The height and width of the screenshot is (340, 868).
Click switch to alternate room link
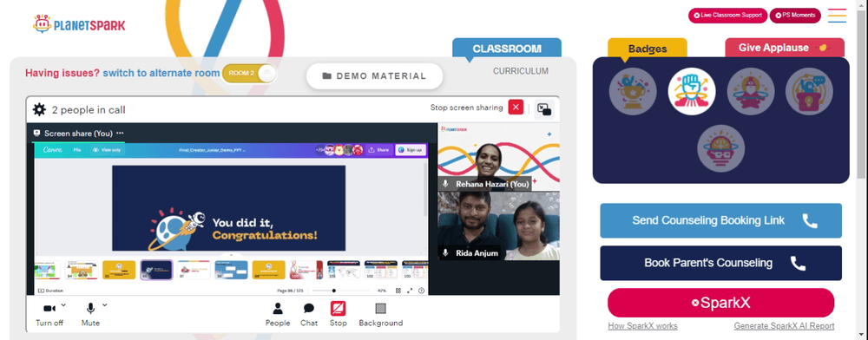click(x=161, y=73)
